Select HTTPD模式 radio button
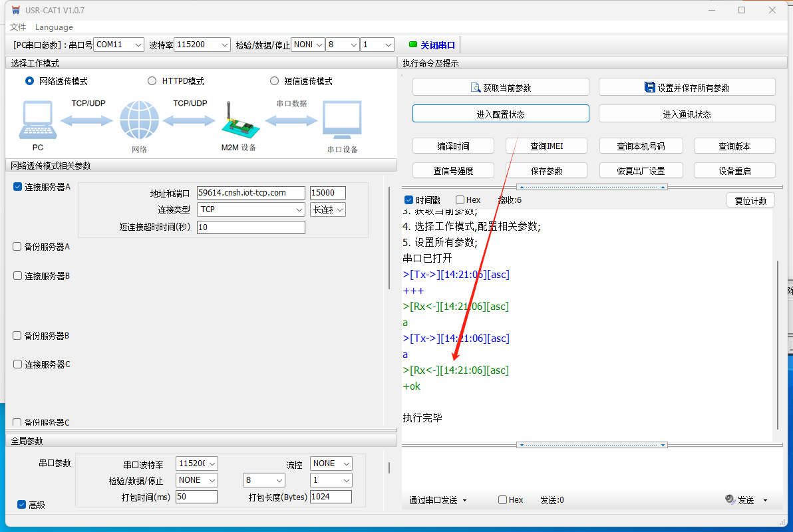The width and height of the screenshot is (793, 532). [152, 81]
